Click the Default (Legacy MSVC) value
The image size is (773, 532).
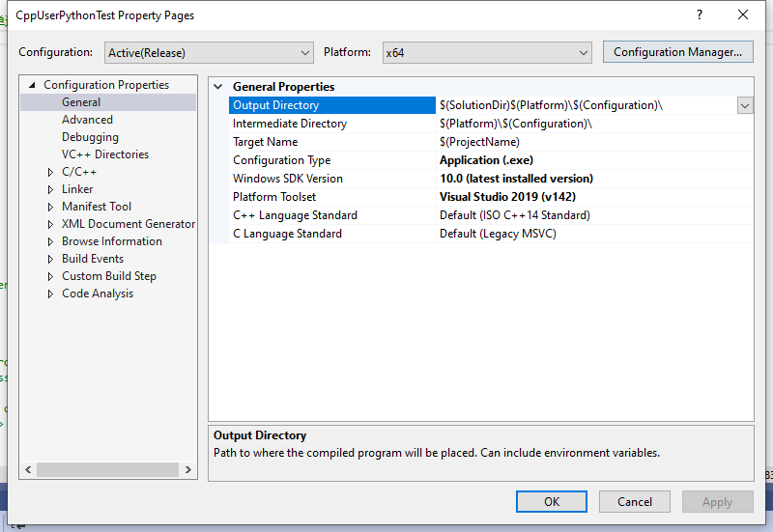(498, 234)
